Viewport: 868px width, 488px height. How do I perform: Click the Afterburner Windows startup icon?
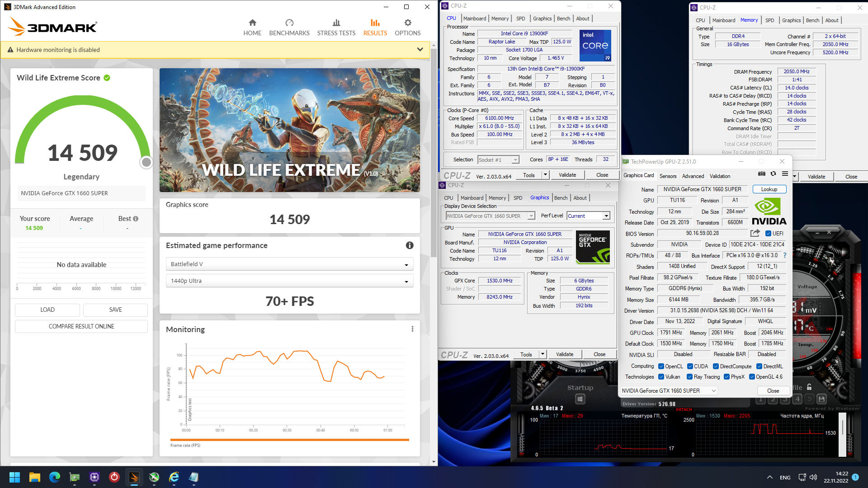(x=580, y=399)
